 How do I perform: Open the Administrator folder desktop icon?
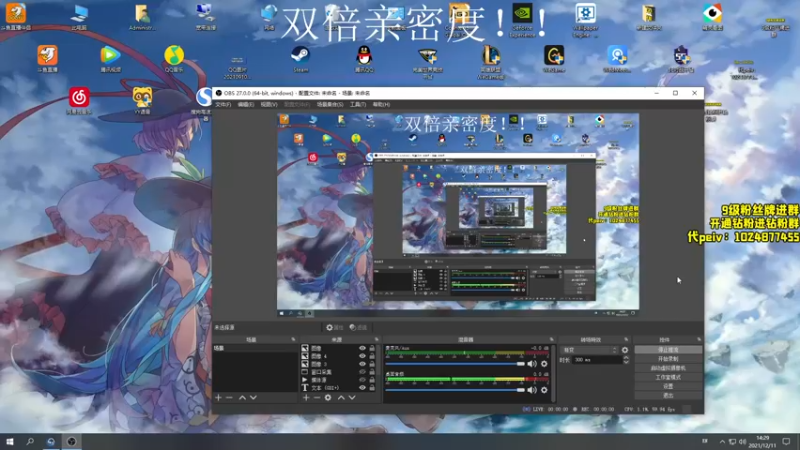[x=142, y=17]
